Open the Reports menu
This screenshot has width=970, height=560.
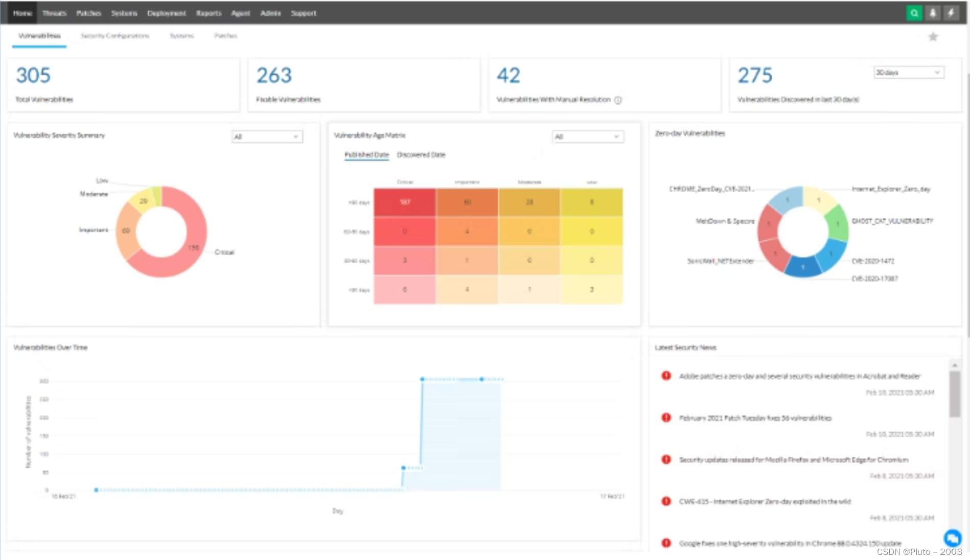pos(209,13)
